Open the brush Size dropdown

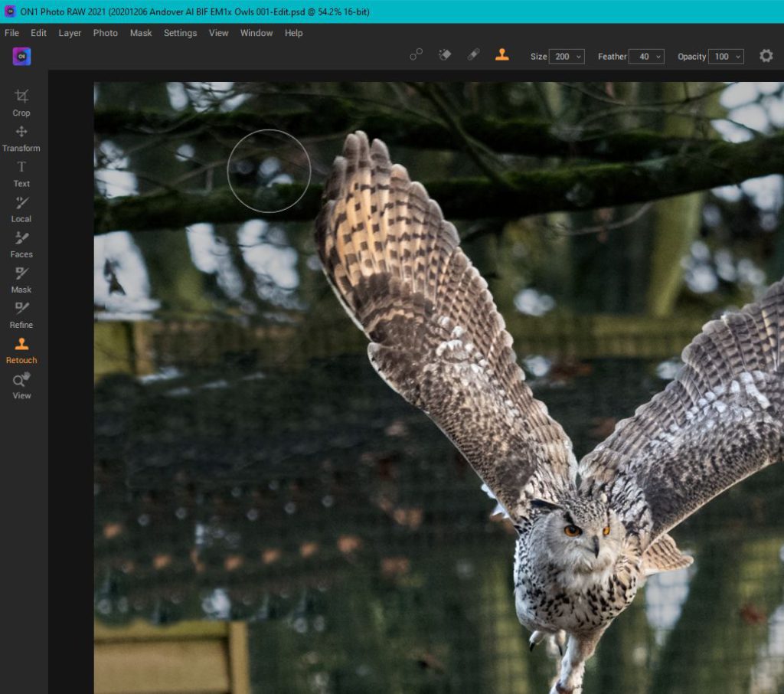(x=568, y=56)
